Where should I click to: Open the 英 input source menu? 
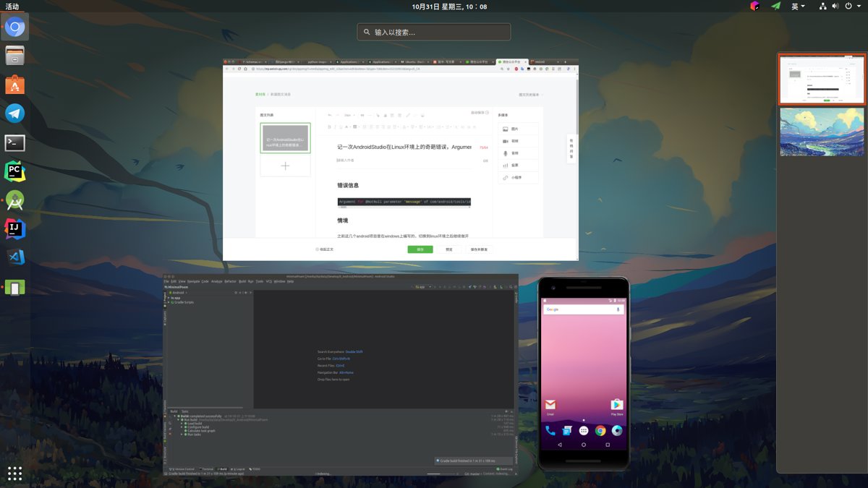[x=798, y=6]
